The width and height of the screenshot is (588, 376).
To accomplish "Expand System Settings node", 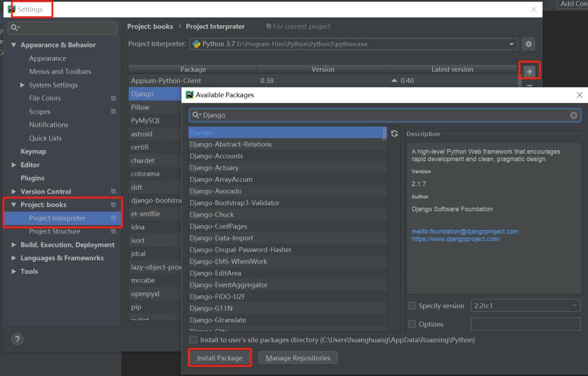I will (x=22, y=85).
